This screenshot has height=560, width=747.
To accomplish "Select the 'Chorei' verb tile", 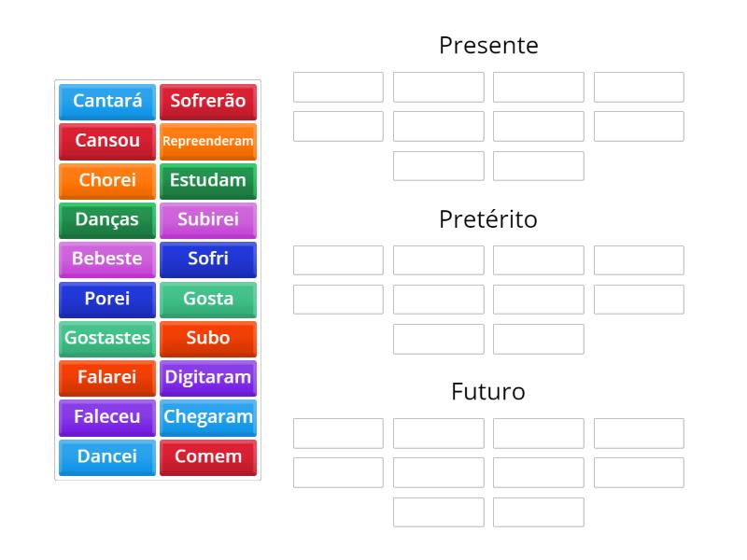I will click(107, 180).
